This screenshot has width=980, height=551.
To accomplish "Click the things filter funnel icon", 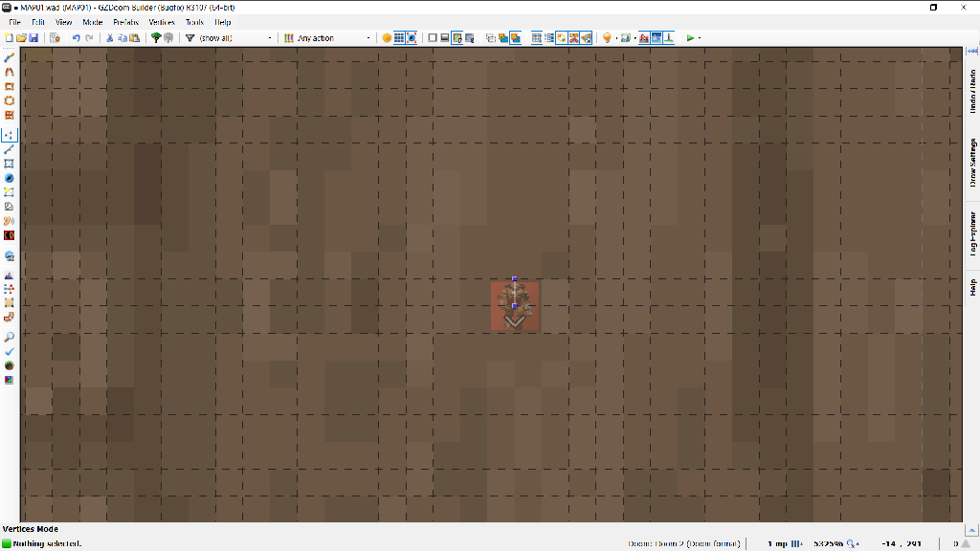I will 190,38.
